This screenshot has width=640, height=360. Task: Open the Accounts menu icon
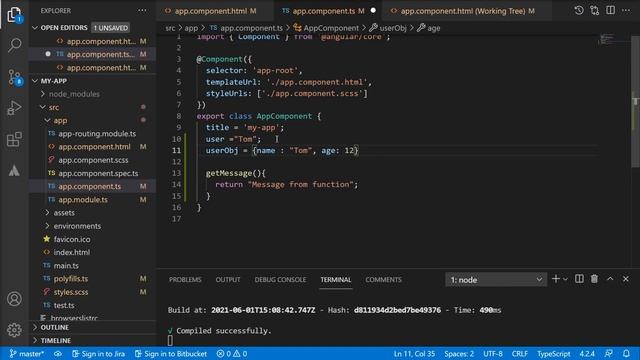[x=14, y=299]
